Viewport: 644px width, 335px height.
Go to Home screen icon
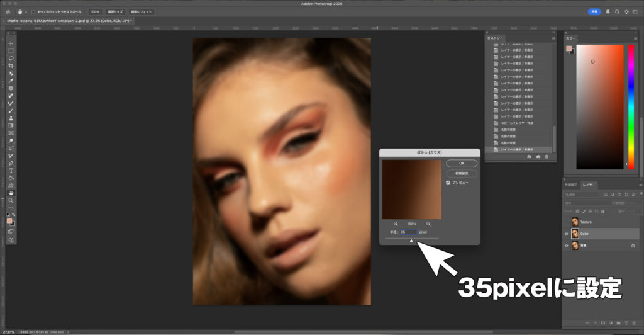[8, 12]
